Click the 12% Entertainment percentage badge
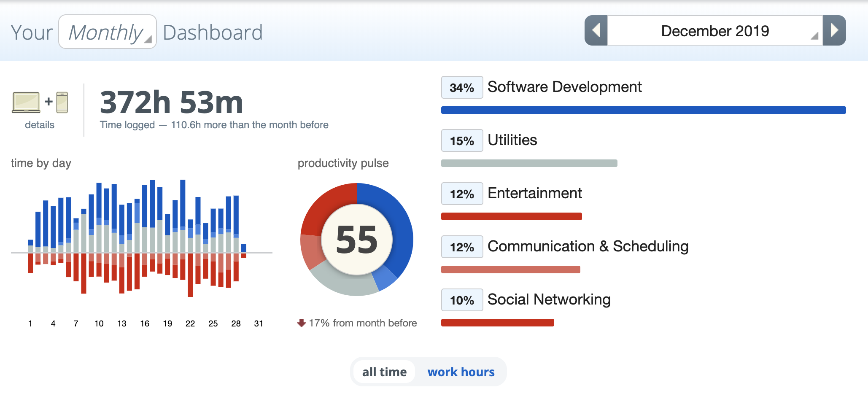 coord(462,194)
